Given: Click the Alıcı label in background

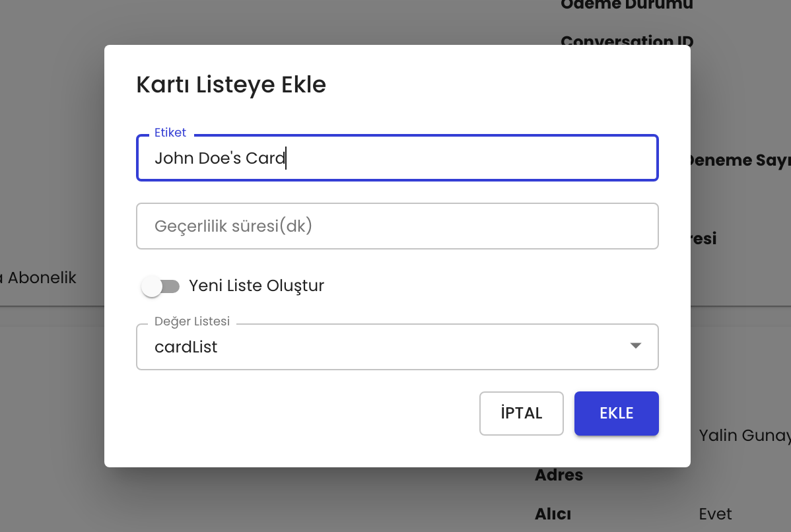Looking at the screenshot, I should (553, 514).
